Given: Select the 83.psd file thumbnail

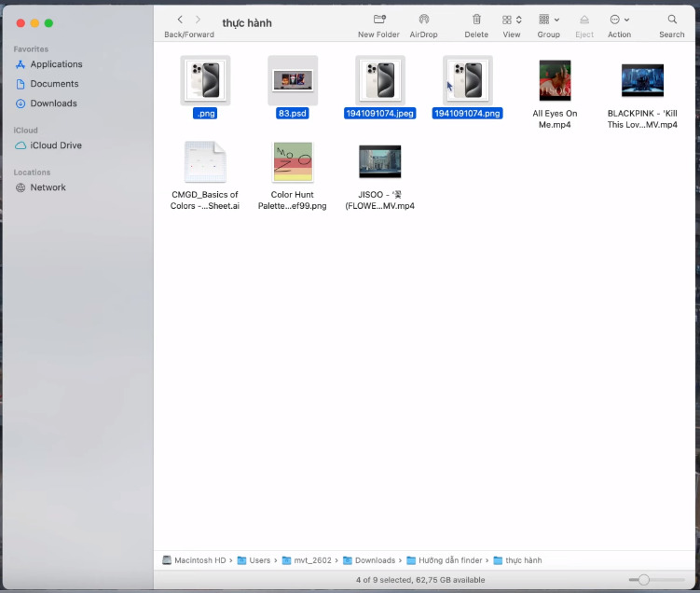Looking at the screenshot, I should coord(293,81).
